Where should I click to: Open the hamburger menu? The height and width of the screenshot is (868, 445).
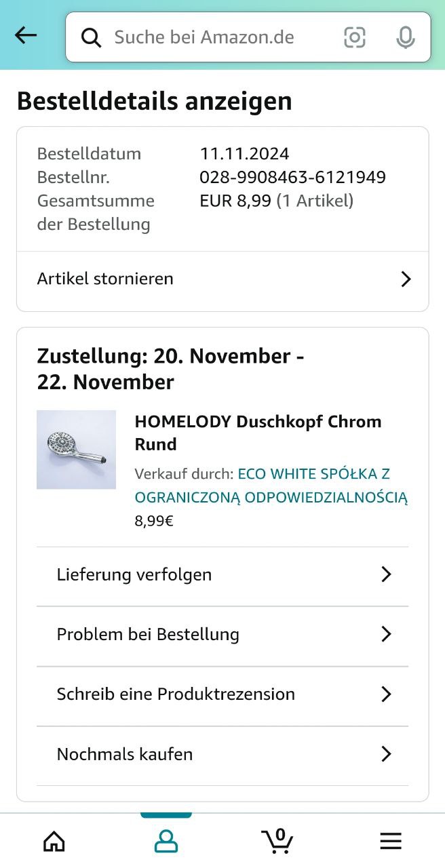391,841
